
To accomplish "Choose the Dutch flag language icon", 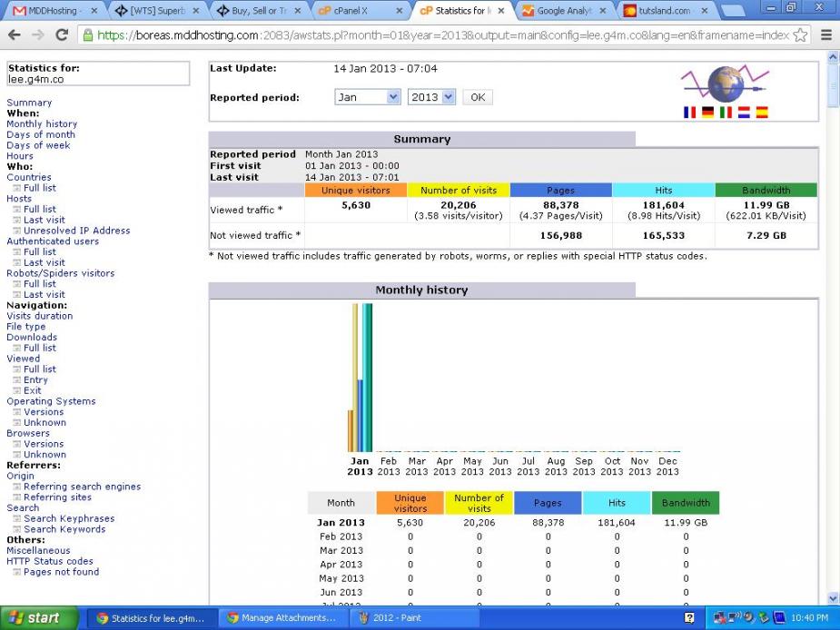I will pyautogui.click(x=744, y=113).
